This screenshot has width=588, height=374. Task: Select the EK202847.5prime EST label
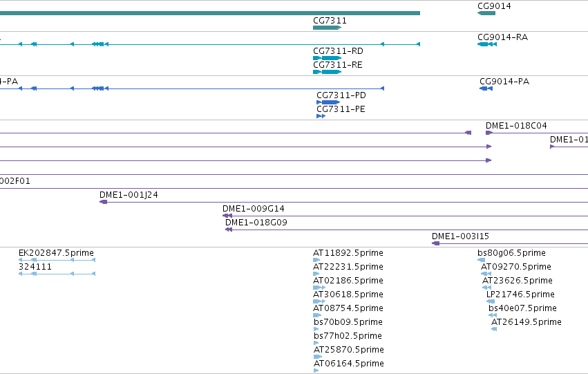click(56, 253)
